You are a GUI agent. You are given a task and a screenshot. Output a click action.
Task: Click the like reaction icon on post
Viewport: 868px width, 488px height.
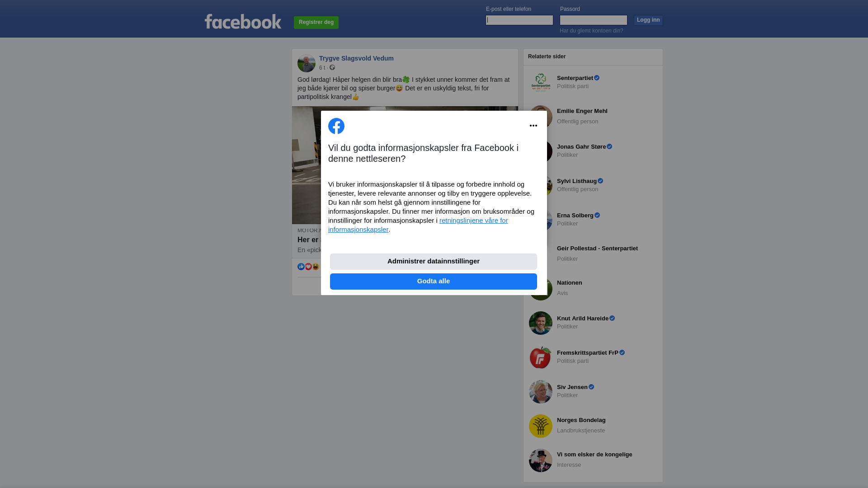pos(301,267)
